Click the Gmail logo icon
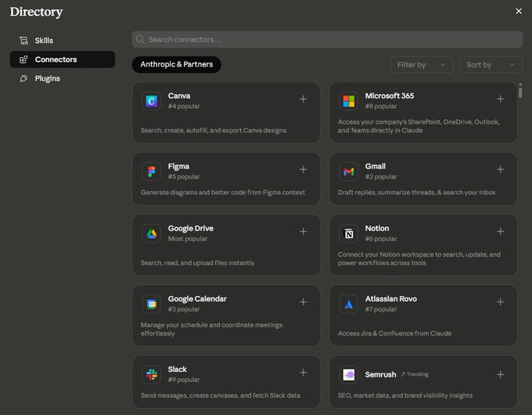The image size is (532, 415). [x=348, y=171]
